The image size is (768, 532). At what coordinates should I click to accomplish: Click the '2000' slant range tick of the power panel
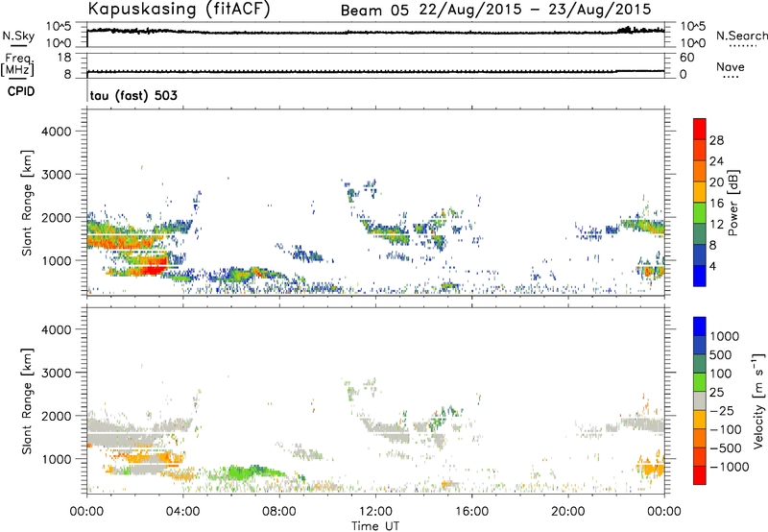coord(56,217)
